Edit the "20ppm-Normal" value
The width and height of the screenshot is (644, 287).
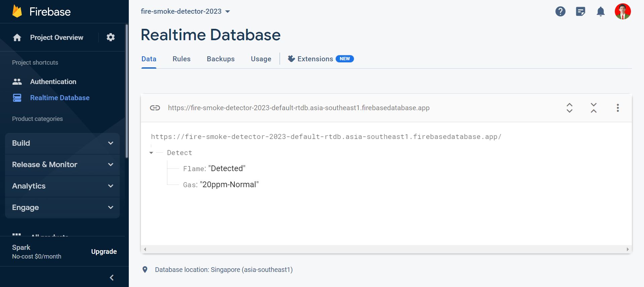click(229, 185)
